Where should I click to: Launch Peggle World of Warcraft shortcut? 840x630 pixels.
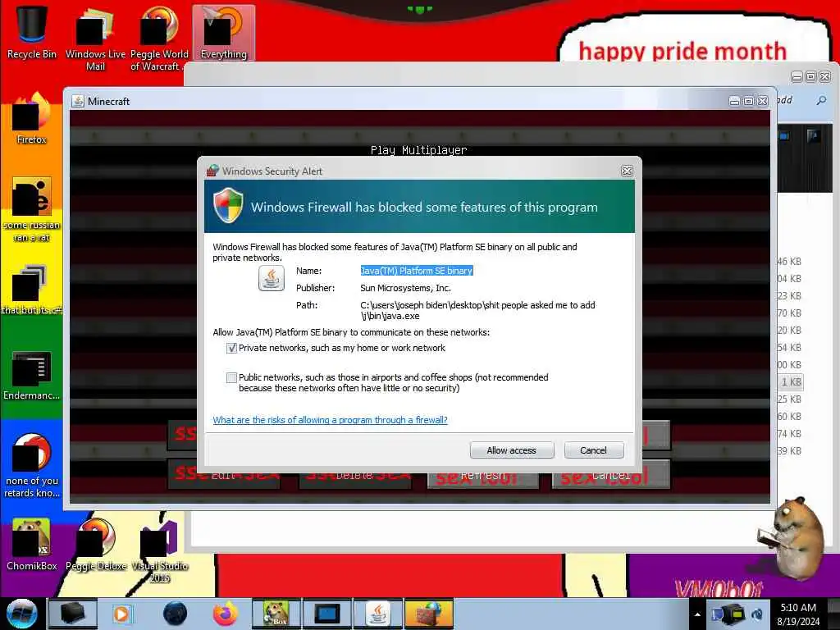point(159,39)
